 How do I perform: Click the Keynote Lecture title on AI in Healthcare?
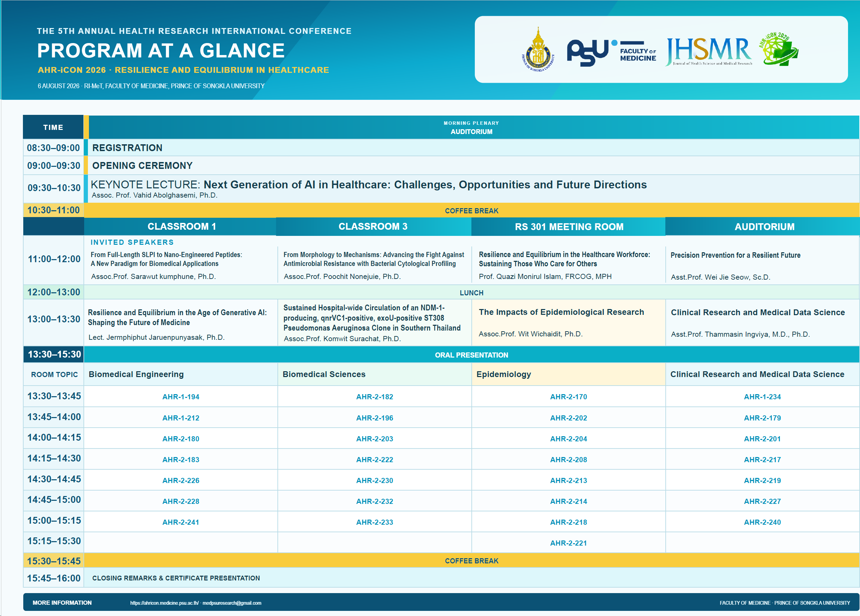pos(368,185)
